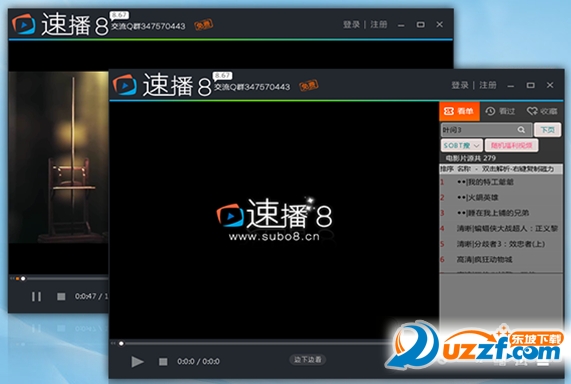571x384 pixels.
Task: Click 注册 in the back window
Action: point(379,24)
